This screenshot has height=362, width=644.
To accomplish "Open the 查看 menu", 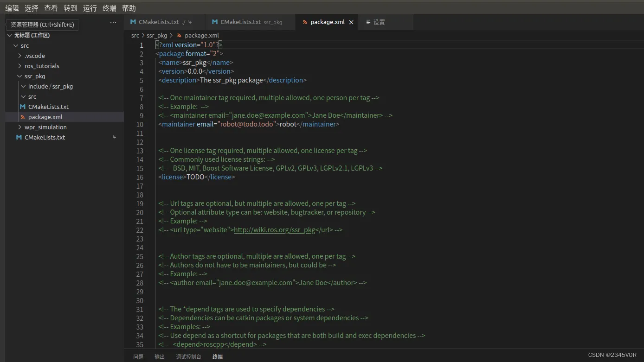I will 51,8.
